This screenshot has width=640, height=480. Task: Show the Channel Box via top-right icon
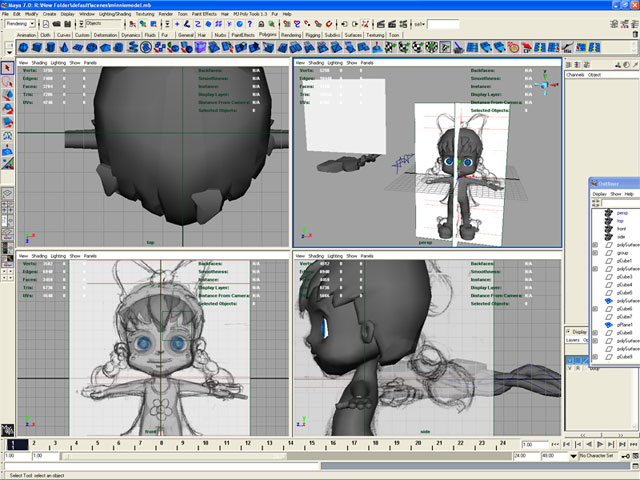coord(634,24)
